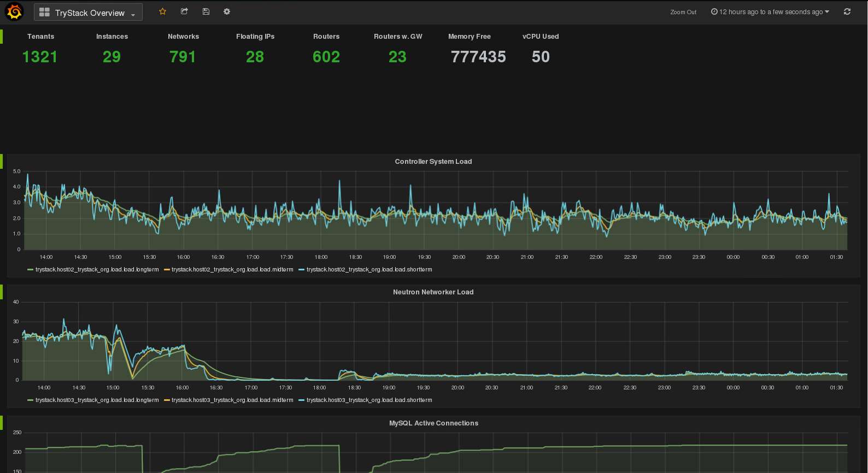Open the MySQL Active Connections panel title menu
868x473 pixels.
coord(433,423)
